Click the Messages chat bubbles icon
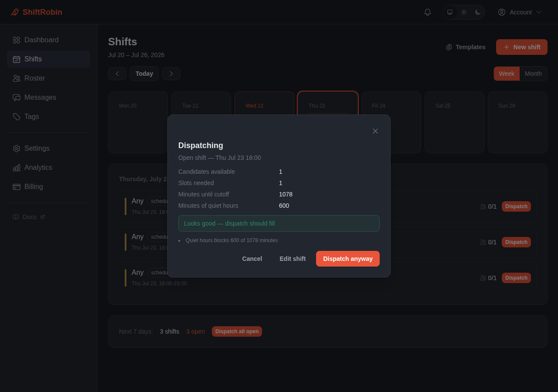558x392 pixels. (17, 98)
